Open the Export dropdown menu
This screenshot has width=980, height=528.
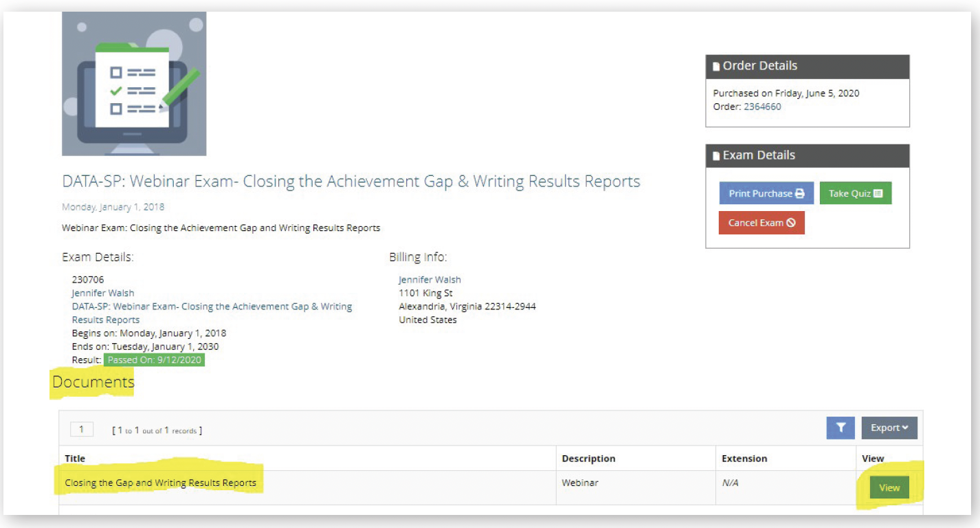point(889,428)
